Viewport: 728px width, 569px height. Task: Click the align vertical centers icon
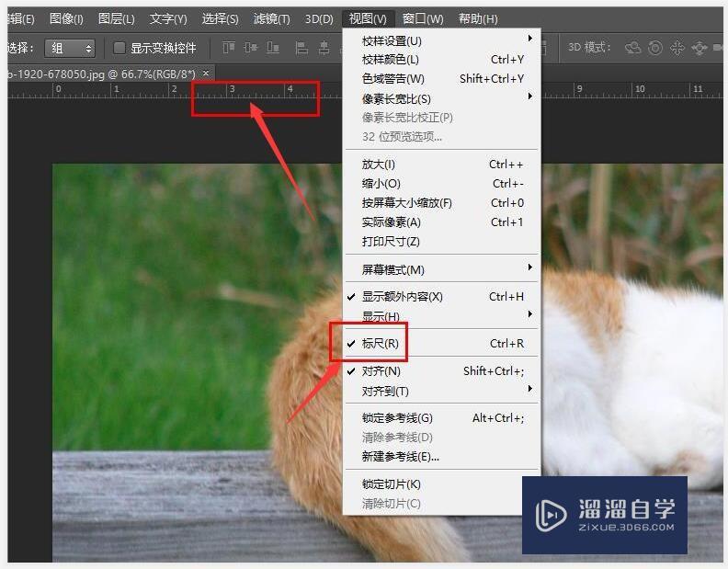click(x=251, y=48)
